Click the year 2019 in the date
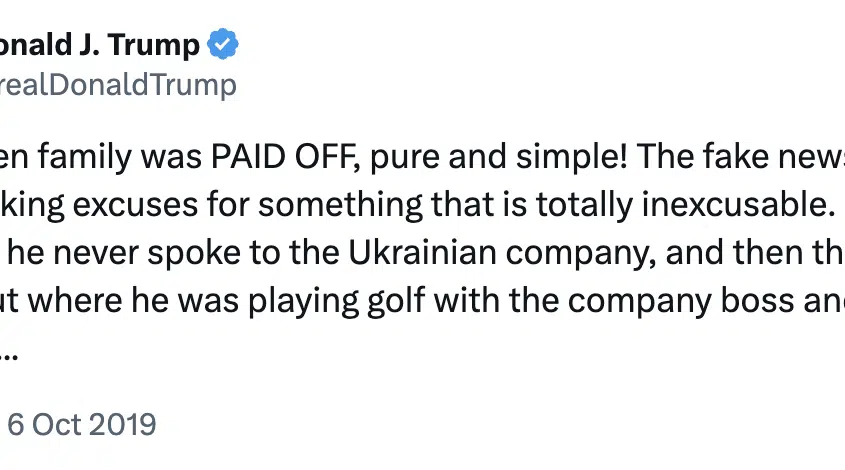This screenshot has width=845, height=470. click(x=123, y=425)
